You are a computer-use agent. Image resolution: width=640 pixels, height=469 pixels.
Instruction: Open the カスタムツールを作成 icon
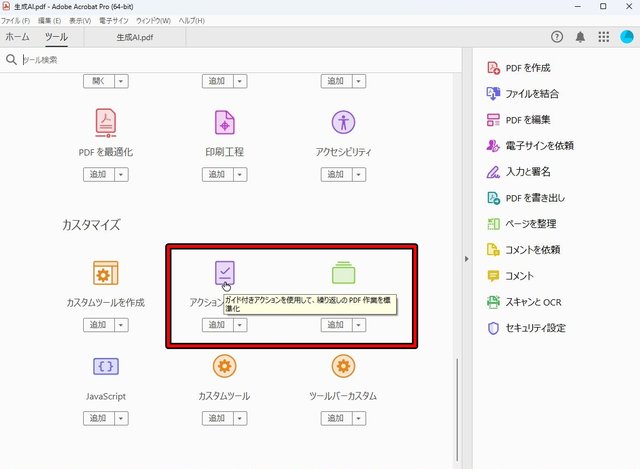(106, 273)
